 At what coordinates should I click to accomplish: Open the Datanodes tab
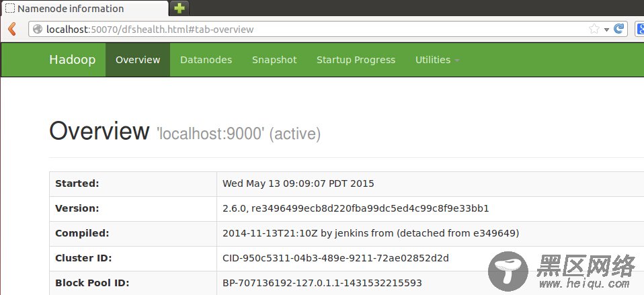(x=206, y=60)
